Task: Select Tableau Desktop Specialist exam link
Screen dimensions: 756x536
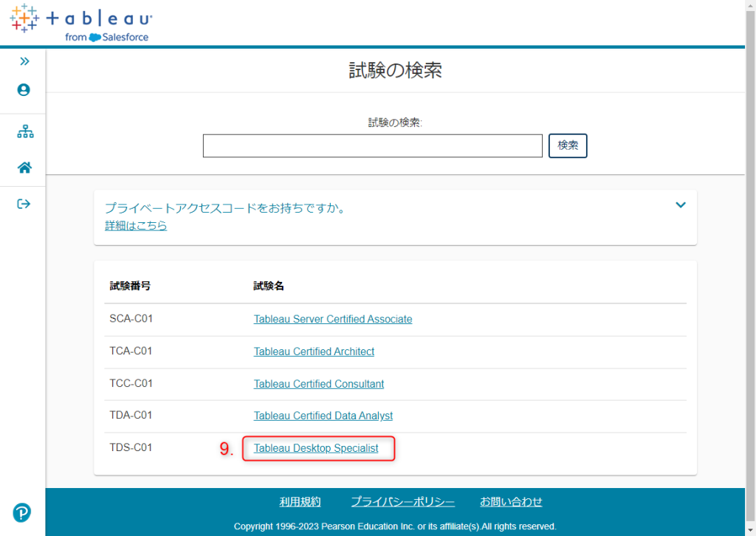Action: (x=316, y=448)
